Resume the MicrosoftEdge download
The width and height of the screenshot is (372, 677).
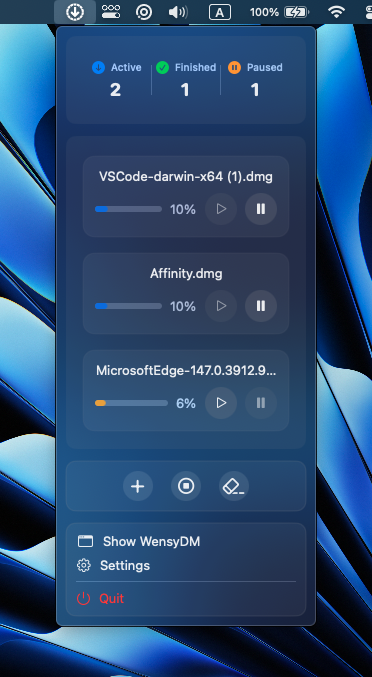pyautogui.click(x=221, y=403)
